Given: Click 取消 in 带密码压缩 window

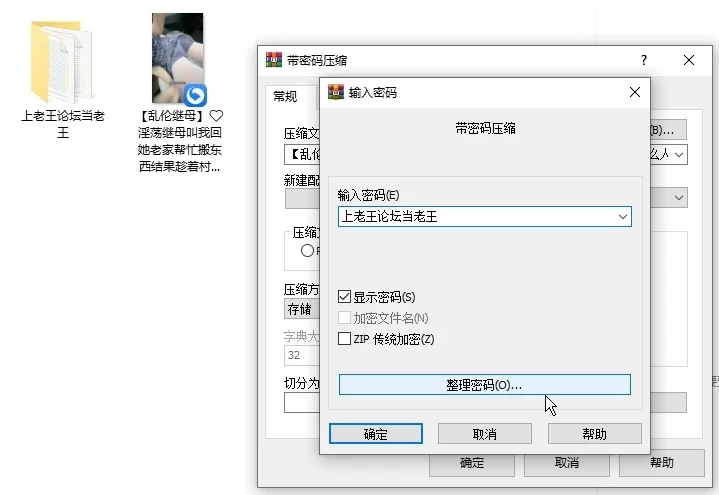Looking at the screenshot, I should pos(567,463).
